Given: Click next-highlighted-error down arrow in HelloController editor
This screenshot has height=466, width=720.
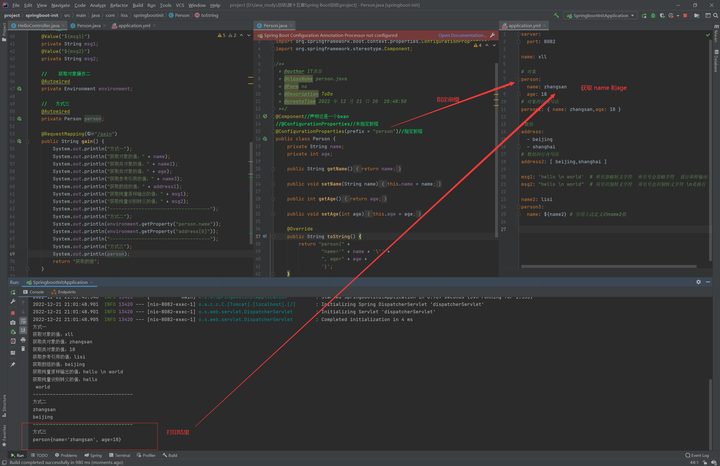Looking at the screenshot, I should click(x=249, y=35).
